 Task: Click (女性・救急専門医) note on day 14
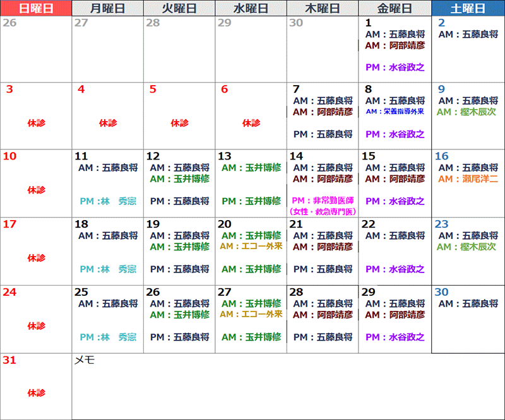click(x=323, y=211)
